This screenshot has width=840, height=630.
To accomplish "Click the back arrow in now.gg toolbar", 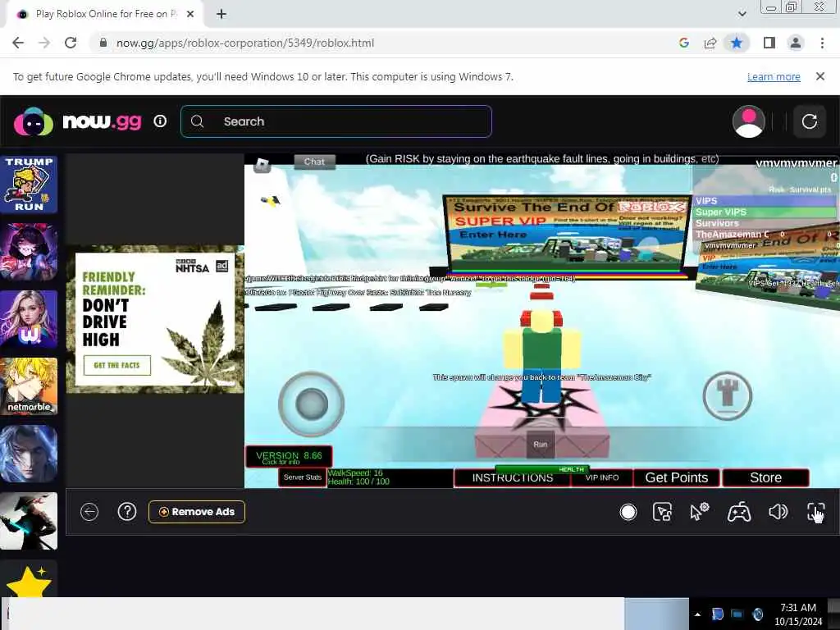I will [x=89, y=512].
